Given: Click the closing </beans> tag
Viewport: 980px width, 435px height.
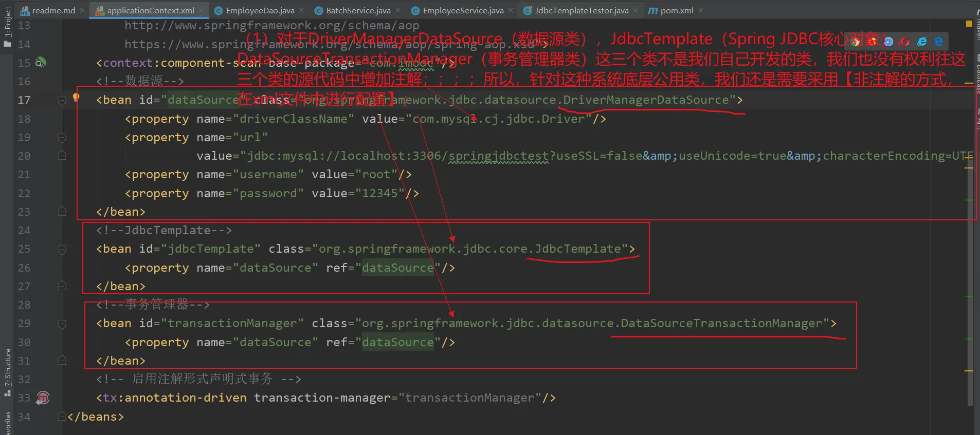Looking at the screenshot, I should tap(96, 417).
